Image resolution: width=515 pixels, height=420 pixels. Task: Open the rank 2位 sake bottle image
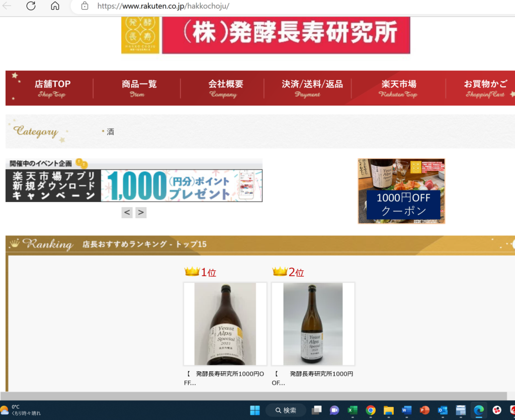pyautogui.click(x=313, y=324)
